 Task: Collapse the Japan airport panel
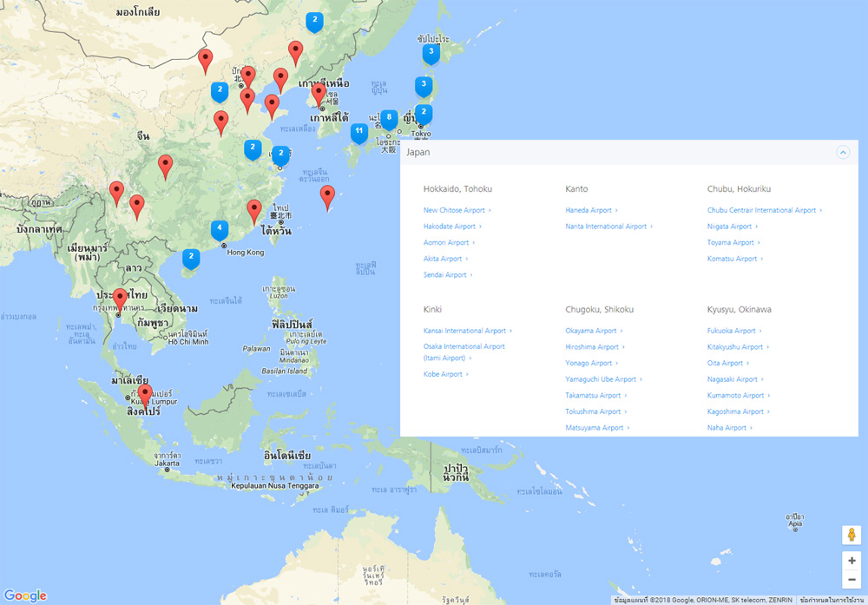[843, 152]
